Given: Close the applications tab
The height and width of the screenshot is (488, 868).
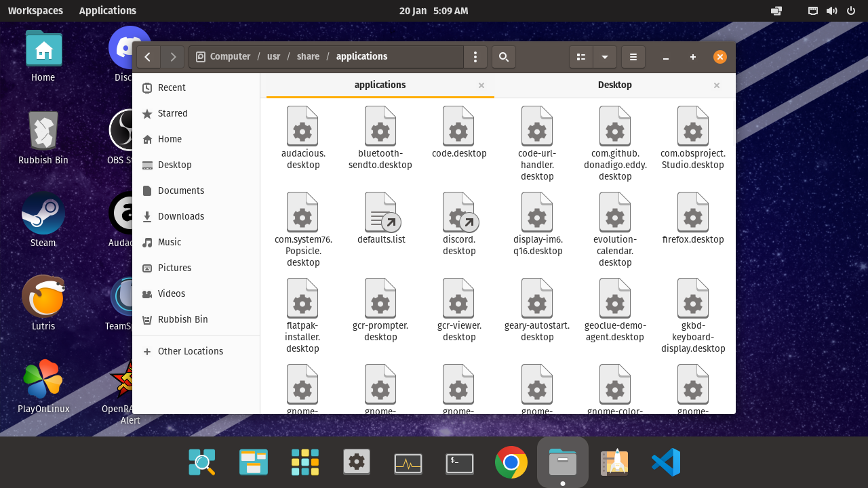Looking at the screenshot, I should 481,85.
